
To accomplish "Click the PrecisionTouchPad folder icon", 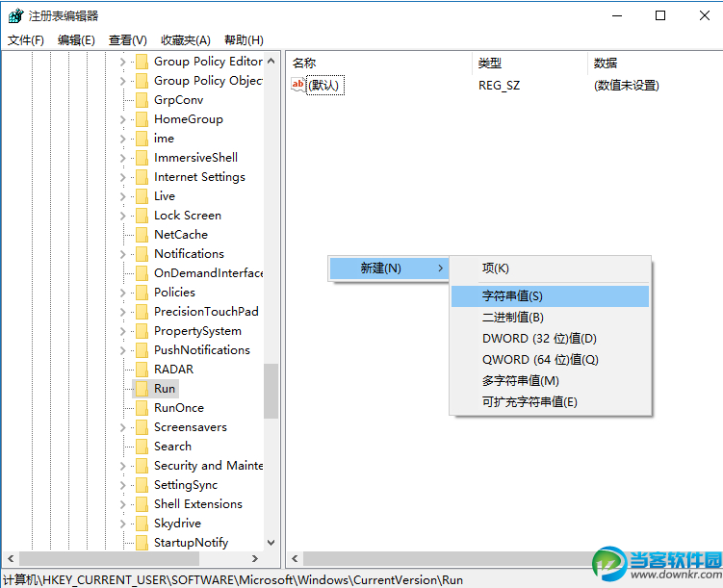I will tap(142, 312).
